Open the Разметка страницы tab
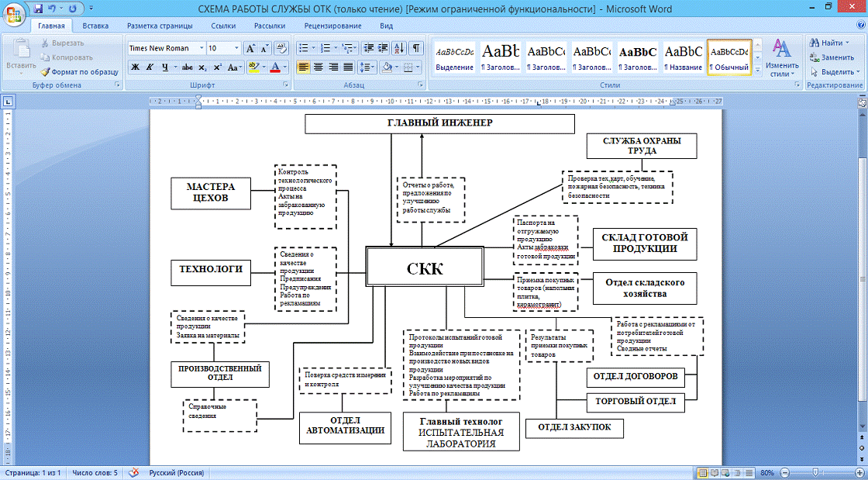This screenshot has height=480, width=868. [158, 26]
